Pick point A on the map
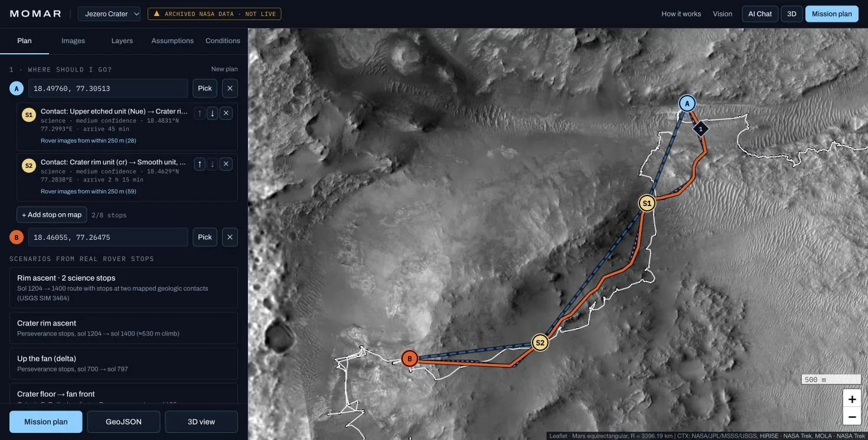This screenshot has height=440, width=868. [205, 89]
